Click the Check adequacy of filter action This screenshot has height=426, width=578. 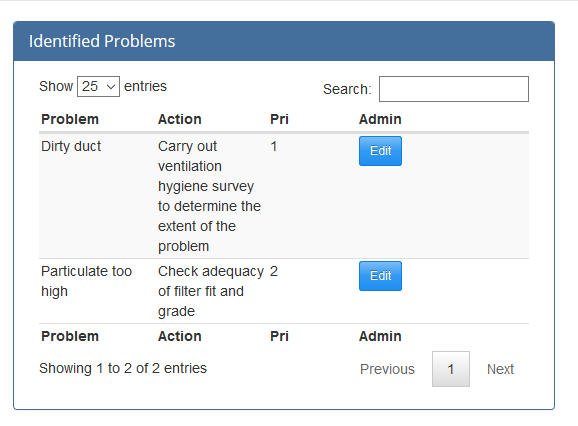coord(211,291)
